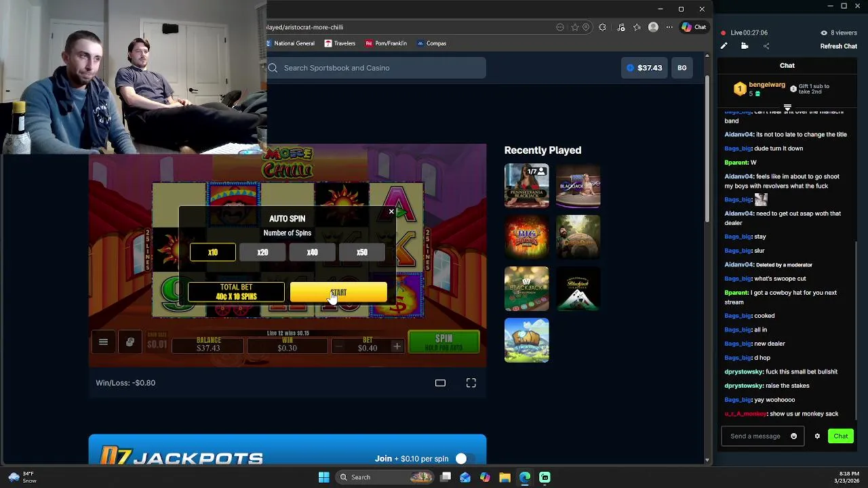Click the Search Sportsbook and Casino field
This screenshot has height=488, width=868.
376,68
